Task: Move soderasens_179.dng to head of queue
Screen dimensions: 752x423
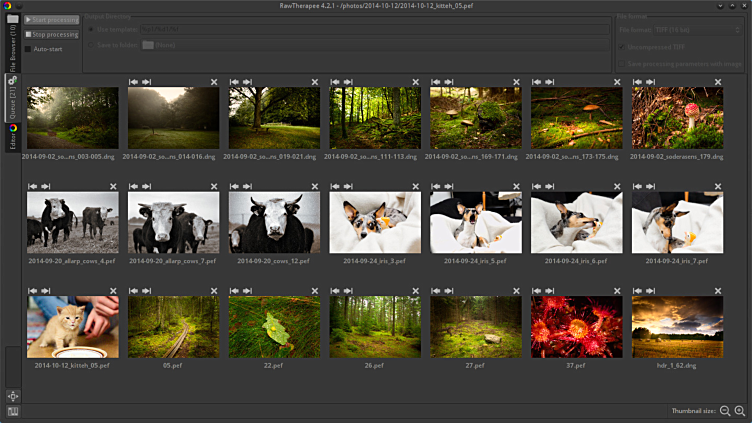Action: coord(636,82)
